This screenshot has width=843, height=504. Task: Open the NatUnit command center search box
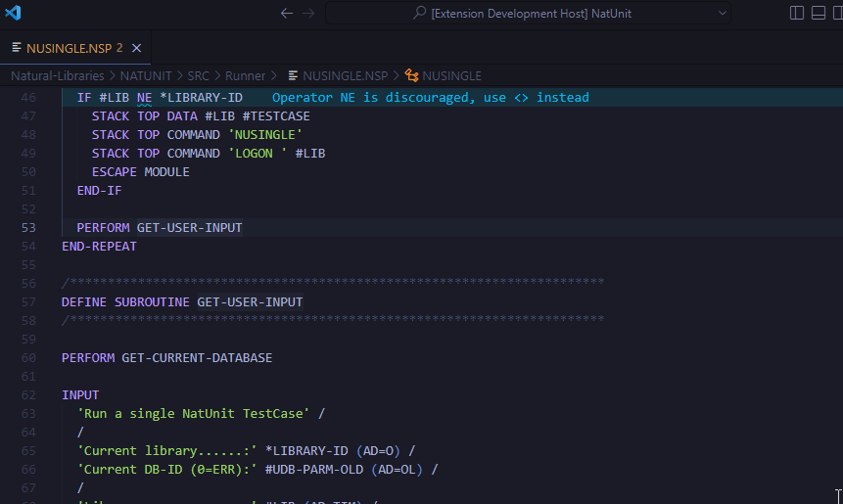pyautogui.click(x=528, y=14)
